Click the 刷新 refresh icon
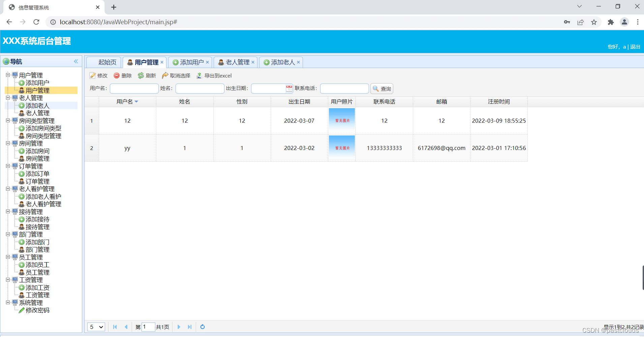The image size is (644, 337). click(x=141, y=75)
